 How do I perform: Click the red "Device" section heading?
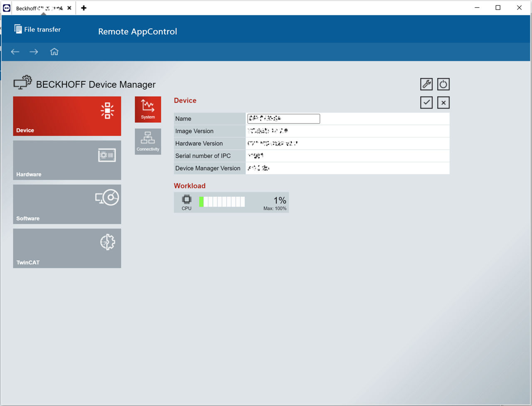[185, 100]
